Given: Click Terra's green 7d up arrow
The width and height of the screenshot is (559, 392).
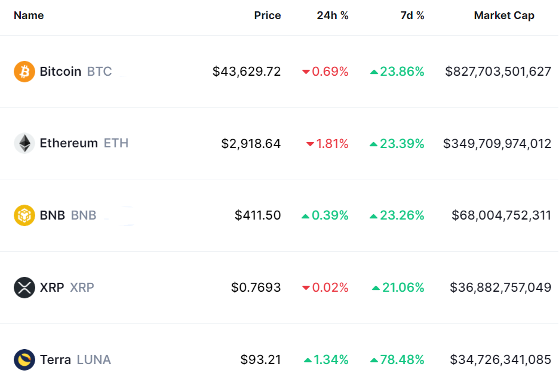Looking at the screenshot, I should (x=374, y=360).
